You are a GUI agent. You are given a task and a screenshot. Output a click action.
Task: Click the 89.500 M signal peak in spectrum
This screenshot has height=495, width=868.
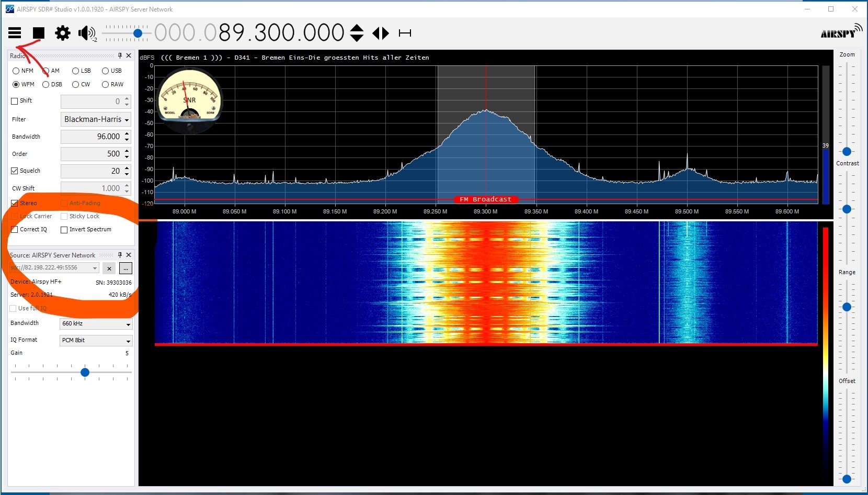coord(687,161)
